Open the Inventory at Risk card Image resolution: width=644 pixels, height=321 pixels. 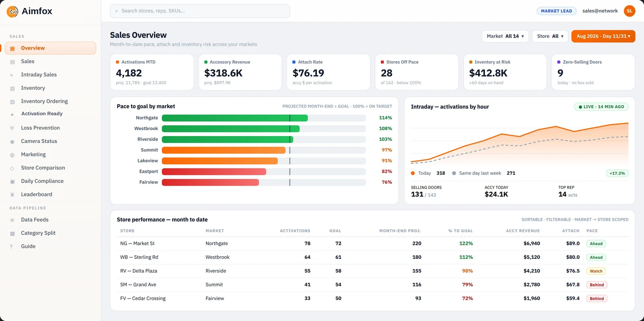pyautogui.click(x=505, y=72)
